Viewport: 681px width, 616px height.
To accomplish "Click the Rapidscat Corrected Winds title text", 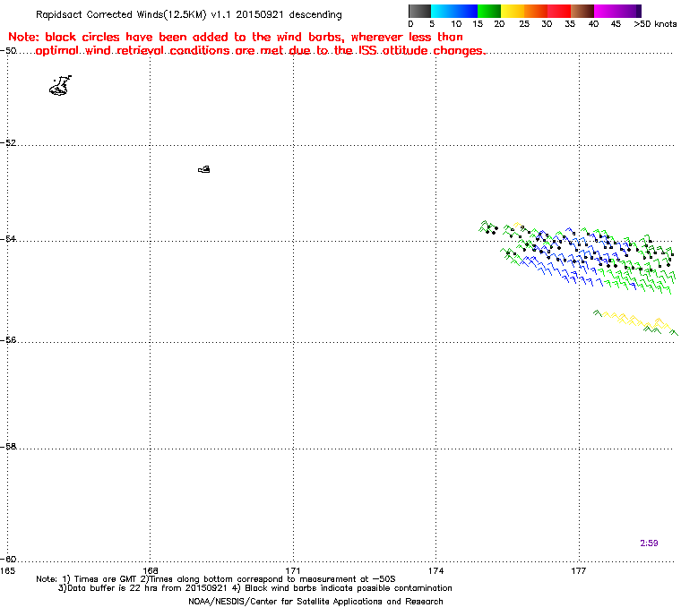I will [x=188, y=14].
